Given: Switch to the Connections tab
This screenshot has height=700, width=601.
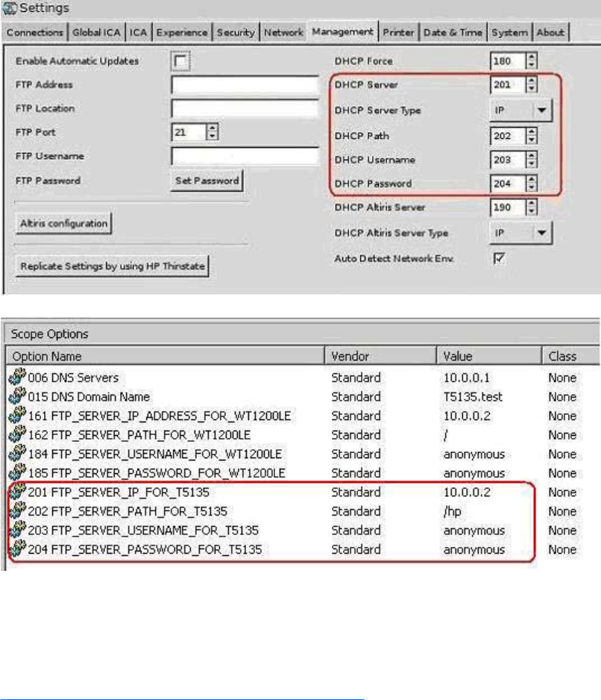Looking at the screenshot, I should tap(35, 33).
